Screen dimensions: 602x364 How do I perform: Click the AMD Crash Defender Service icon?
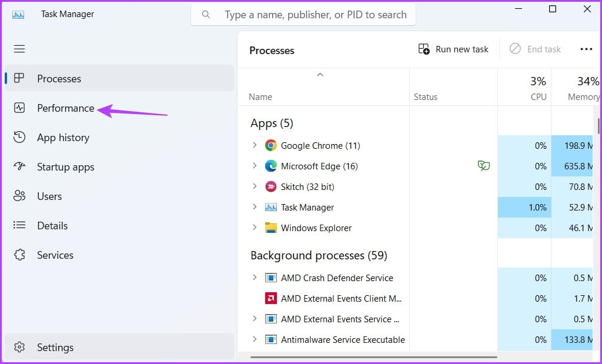tap(270, 278)
